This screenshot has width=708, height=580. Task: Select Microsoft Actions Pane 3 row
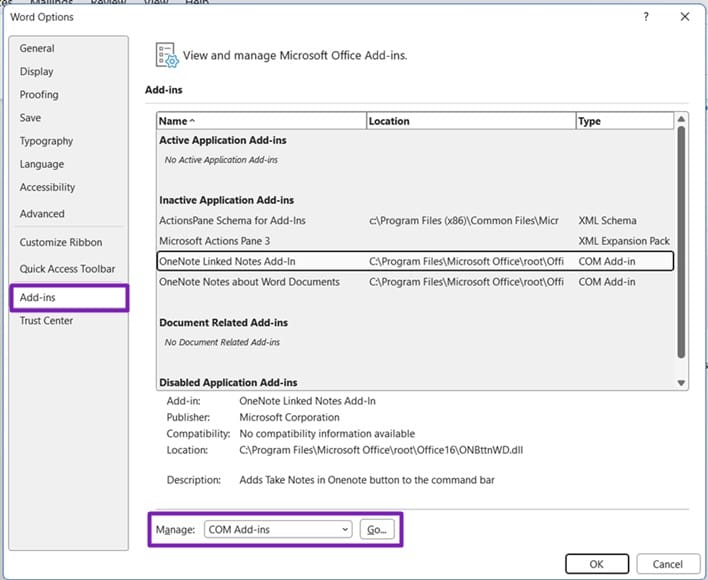415,241
